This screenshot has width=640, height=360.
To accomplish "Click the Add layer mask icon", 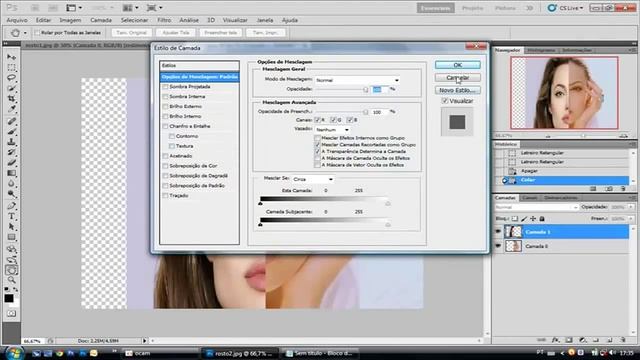I will point(569,340).
